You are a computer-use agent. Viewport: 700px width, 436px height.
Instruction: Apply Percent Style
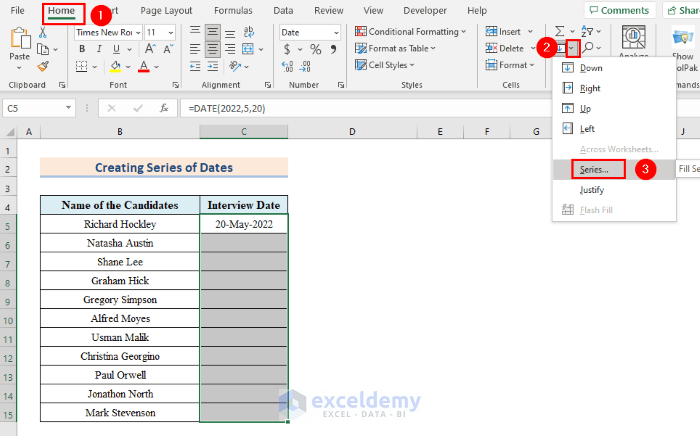click(316, 49)
